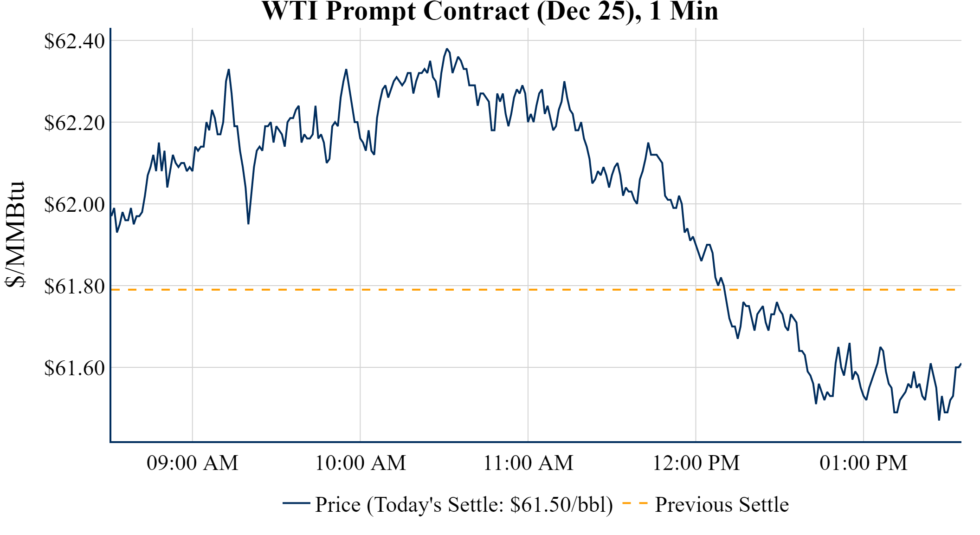Click the 01:00 PM x-axis tick label
980x535 pixels.
864,463
